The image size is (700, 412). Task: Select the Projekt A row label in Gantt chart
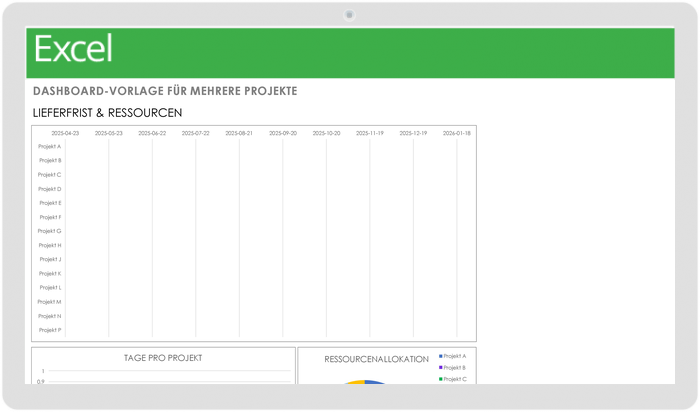click(50, 146)
